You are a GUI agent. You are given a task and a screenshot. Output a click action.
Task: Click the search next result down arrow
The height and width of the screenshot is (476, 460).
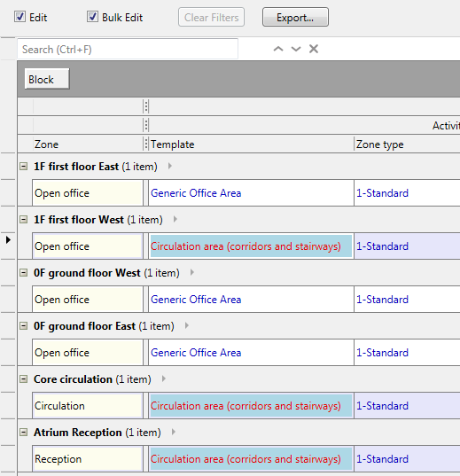(x=296, y=49)
